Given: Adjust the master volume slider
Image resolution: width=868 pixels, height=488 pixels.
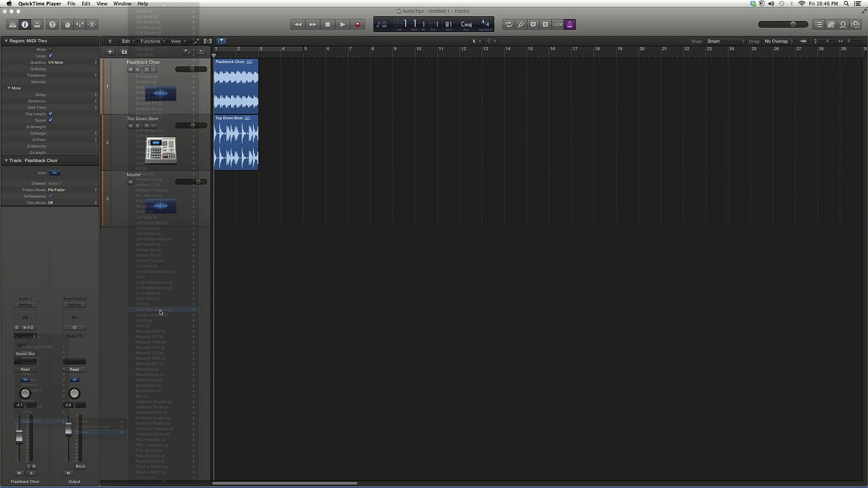Looking at the screenshot, I should 783,24.
